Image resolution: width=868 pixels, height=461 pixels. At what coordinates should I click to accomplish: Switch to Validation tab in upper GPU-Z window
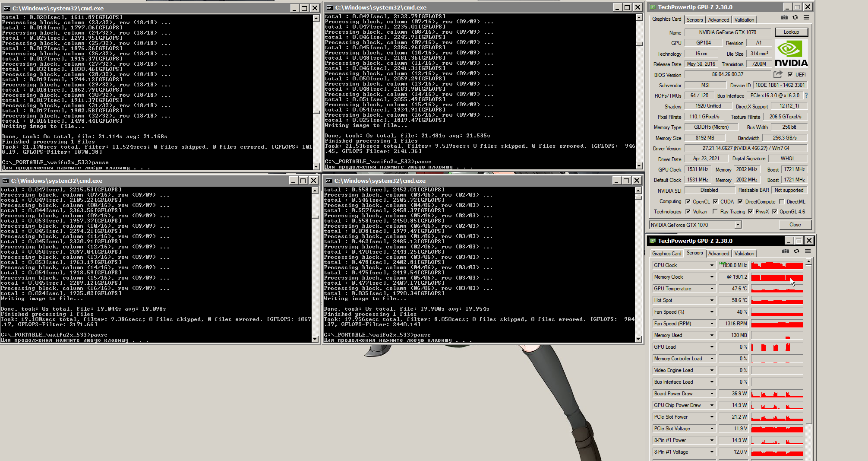pos(745,20)
